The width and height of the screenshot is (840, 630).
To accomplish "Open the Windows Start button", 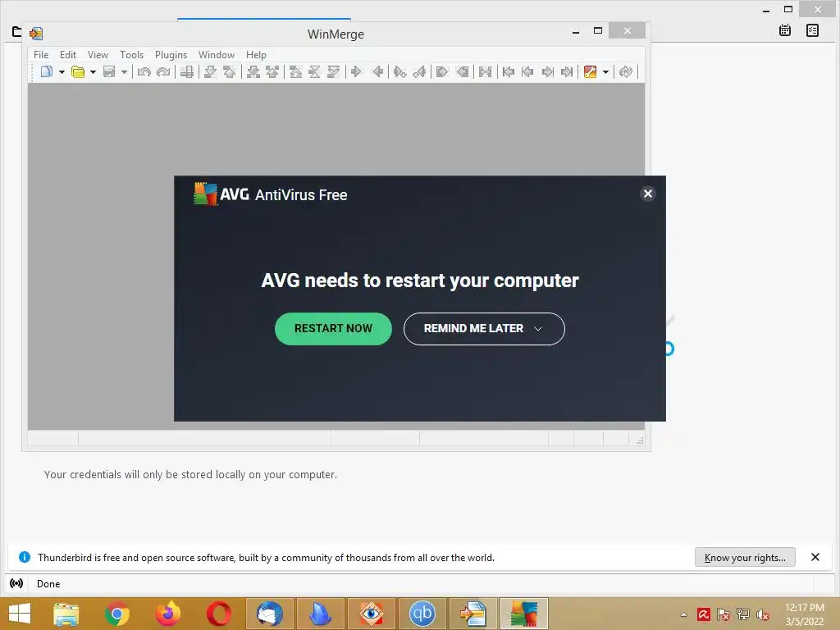I will pos(20,614).
